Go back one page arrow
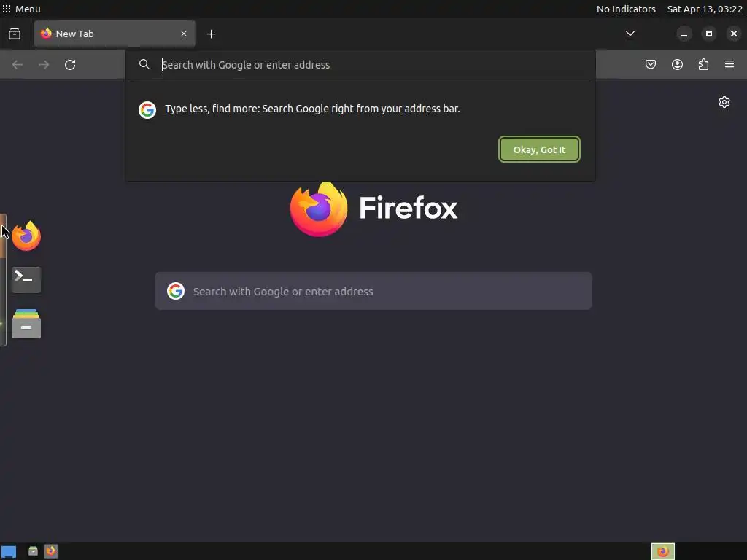 click(x=18, y=64)
